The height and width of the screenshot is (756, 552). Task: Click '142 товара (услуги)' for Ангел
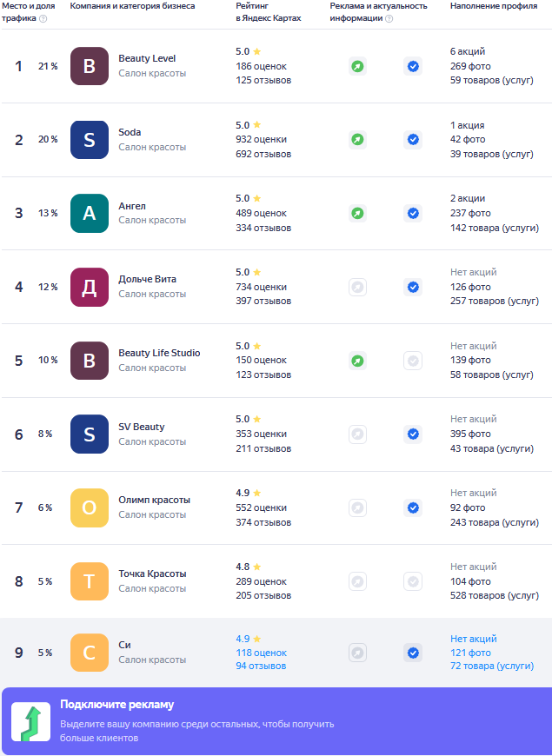495,228
